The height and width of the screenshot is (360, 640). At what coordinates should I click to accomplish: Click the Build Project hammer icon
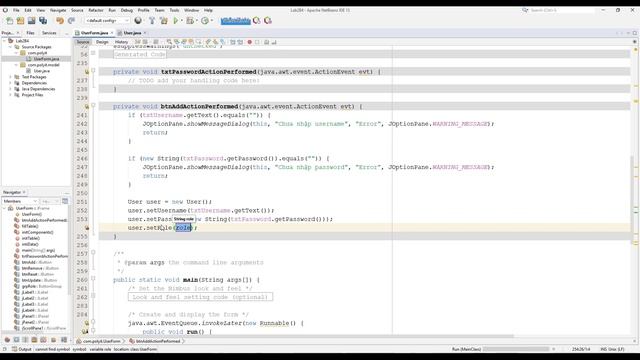152,20
